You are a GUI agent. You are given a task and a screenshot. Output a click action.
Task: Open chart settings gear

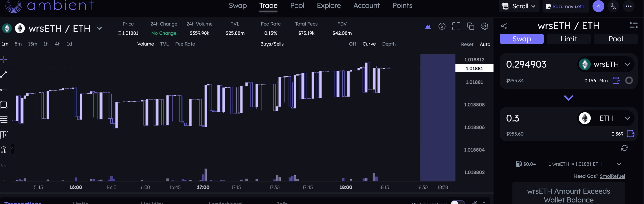[484, 26]
